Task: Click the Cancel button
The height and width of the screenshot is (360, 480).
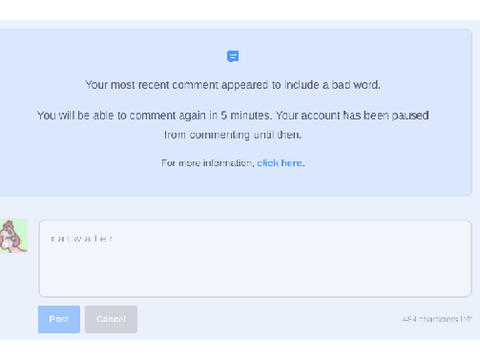Action: coord(111,319)
